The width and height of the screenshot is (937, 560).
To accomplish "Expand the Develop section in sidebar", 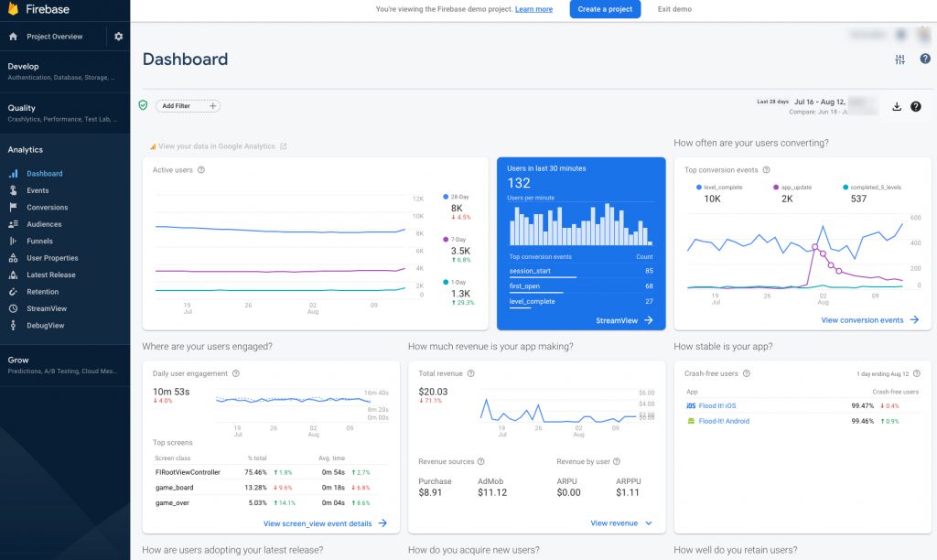I will tap(65, 71).
